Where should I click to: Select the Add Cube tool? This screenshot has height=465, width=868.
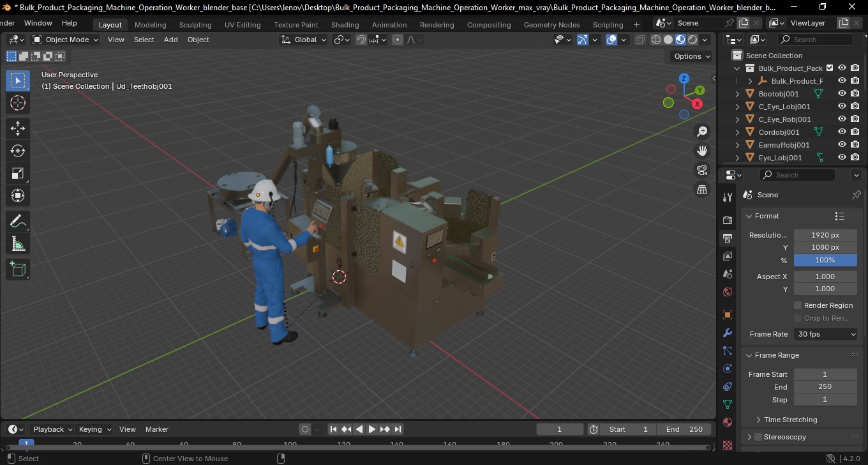(18, 270)
